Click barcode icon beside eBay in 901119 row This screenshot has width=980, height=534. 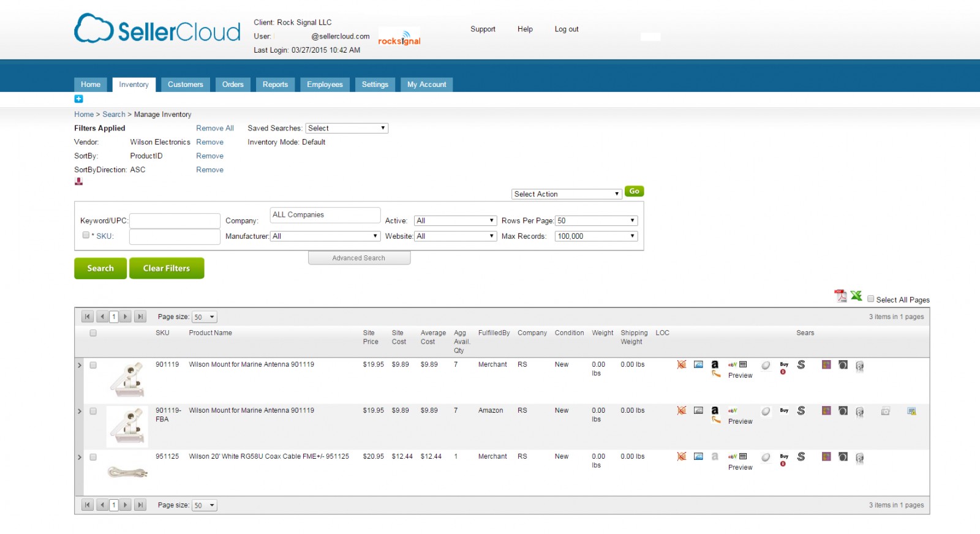coord(743,364)
